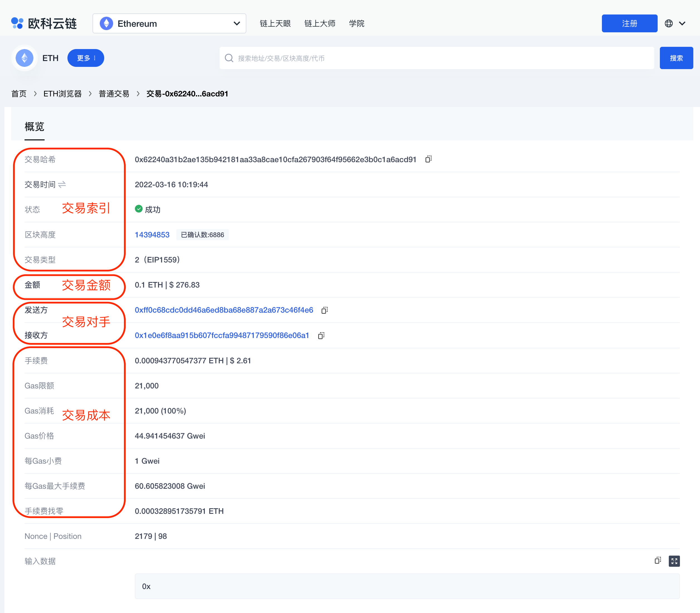
Task: Open the 链上天眼 menu
Action: tap(275, 23)
